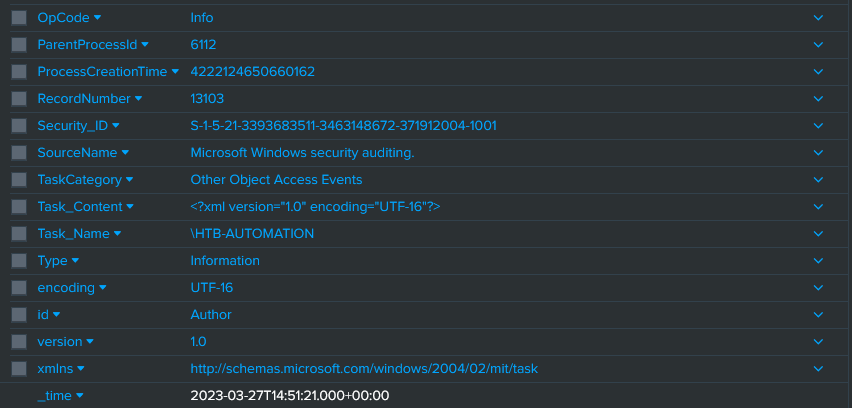Image resolution: width=852 pixels, height=408 pixels.
Task: Open the RecordNumber field dropdown arrow
Action: 138,99
